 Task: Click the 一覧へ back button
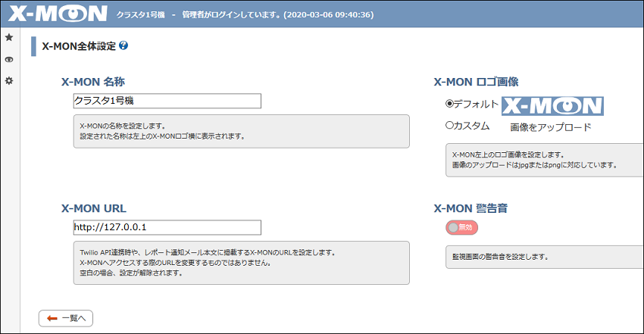pyautogui.click(x=66, y=318)
